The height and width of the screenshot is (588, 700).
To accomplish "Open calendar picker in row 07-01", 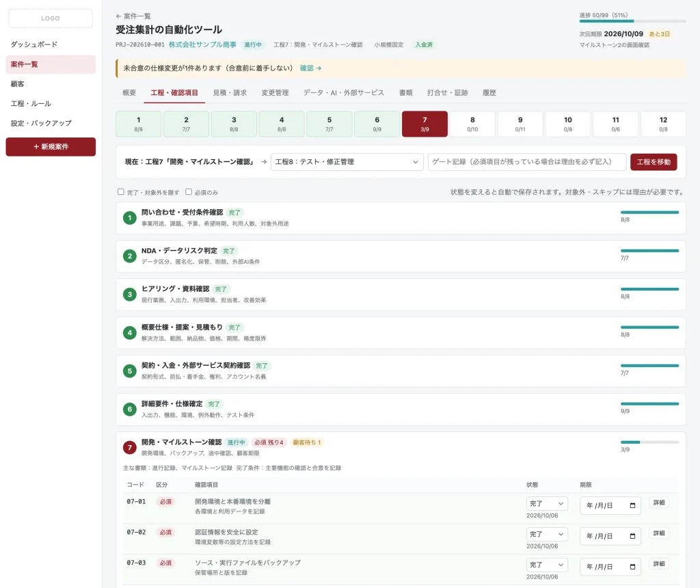I will click(632, 505).
